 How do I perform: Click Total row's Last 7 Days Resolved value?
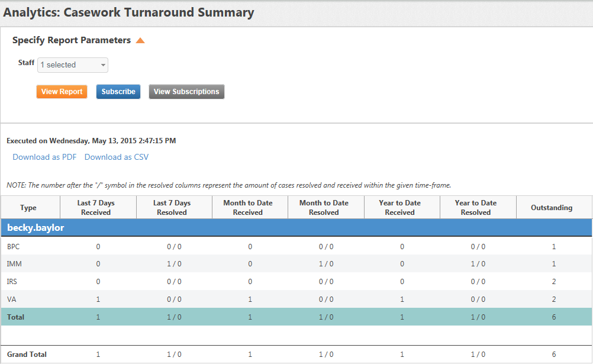(x=175, y=317)
